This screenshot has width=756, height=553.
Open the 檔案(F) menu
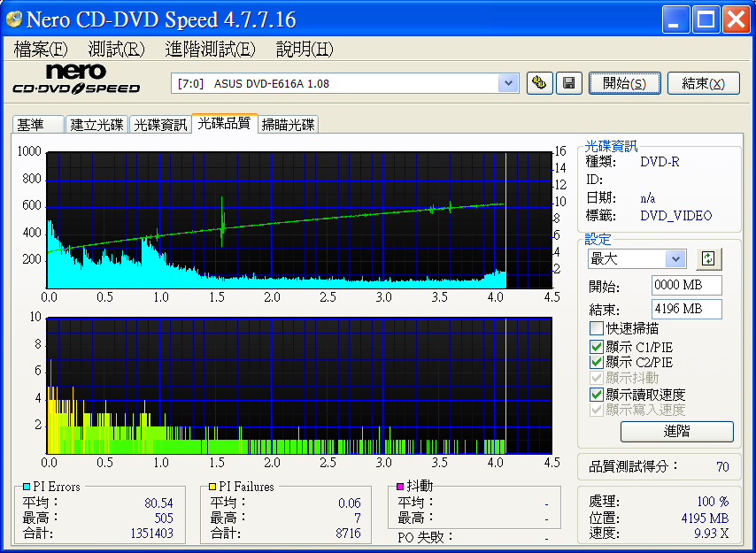click(x=41, y=50)
